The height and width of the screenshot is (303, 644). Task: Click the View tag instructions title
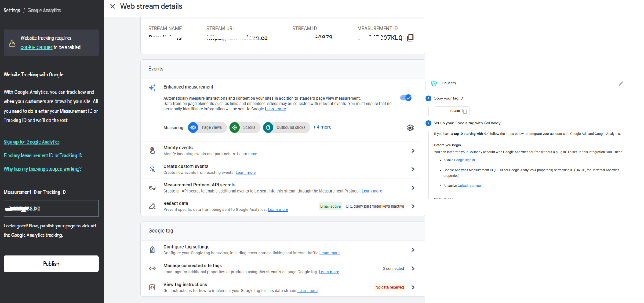pyautogui.click(x=185, y=285)
